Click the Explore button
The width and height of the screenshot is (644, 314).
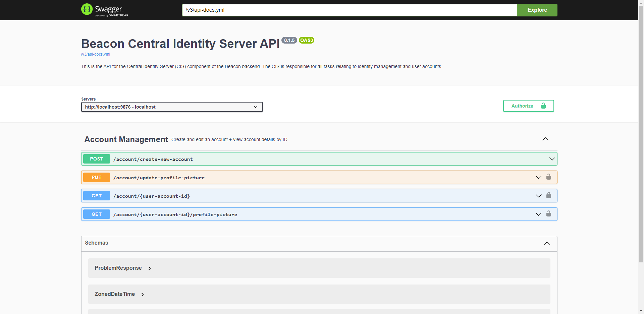point(537,10)
